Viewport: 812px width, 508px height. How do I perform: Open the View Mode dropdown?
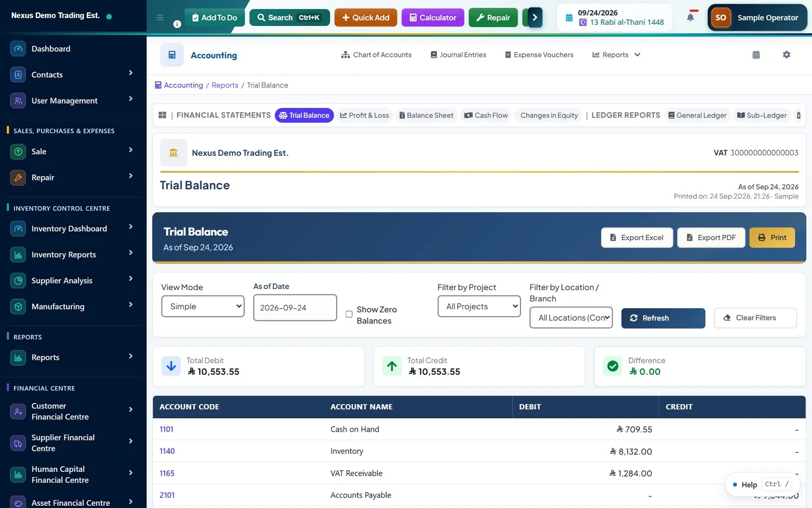[203, 306]
